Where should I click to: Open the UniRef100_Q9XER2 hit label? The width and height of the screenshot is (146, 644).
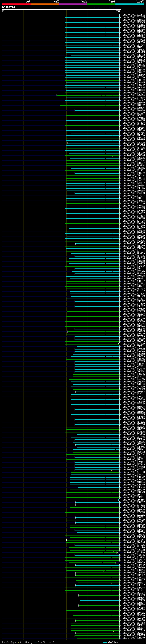point(133,15)
